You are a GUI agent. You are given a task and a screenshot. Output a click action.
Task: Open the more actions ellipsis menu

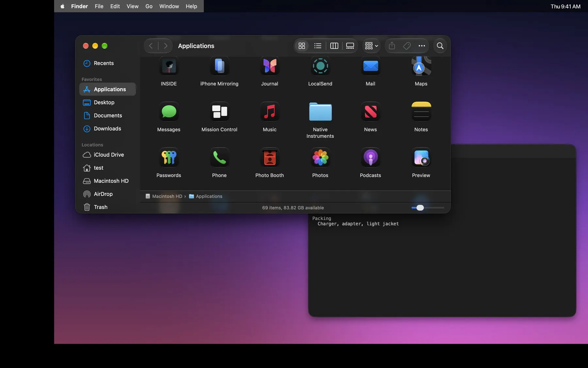tap(422, 46)
